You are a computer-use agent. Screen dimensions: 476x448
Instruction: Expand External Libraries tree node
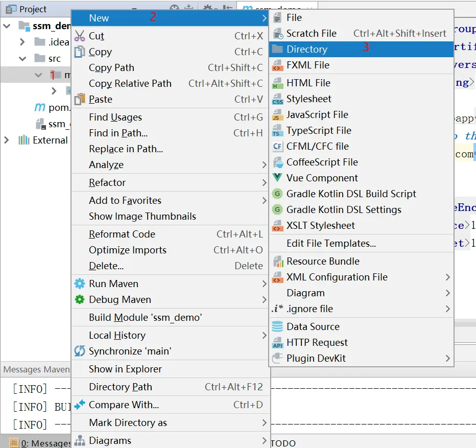pyautogui.click(x=6, y=140)
